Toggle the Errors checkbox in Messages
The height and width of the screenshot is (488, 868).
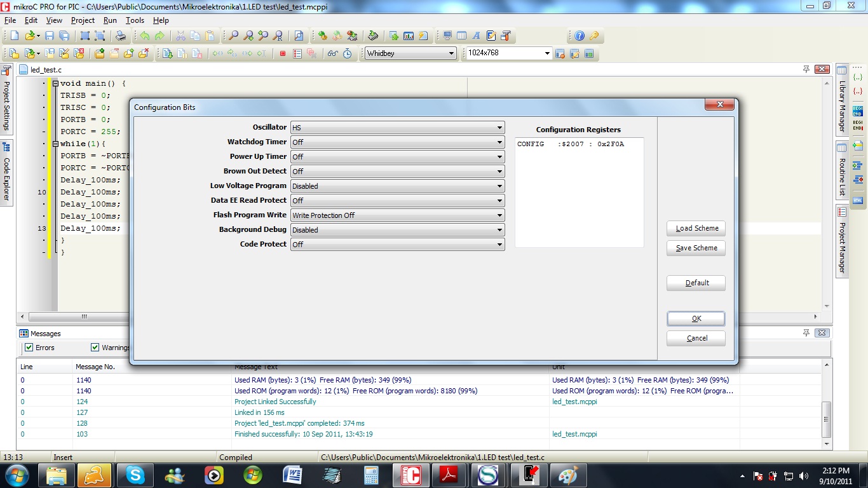[x=29, y=348]
